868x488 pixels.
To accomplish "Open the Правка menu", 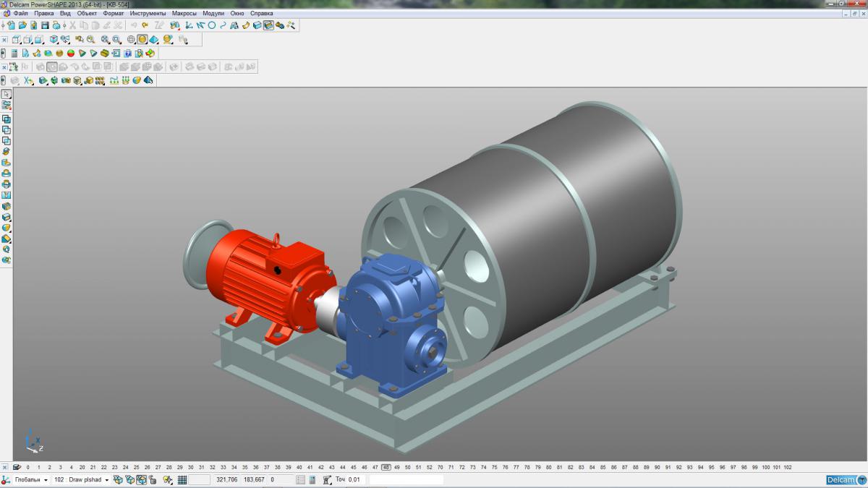I will 44,13.
